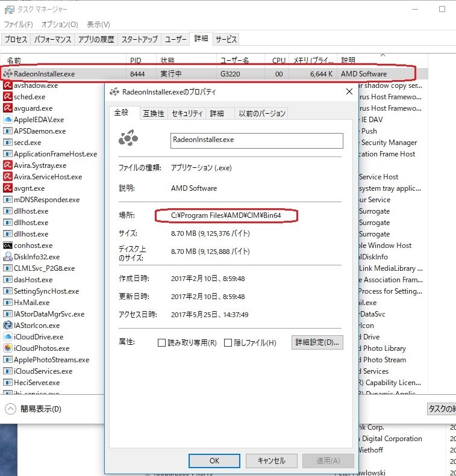
Task: Click the icon beside SettingSyncHost.exe
Action: point(8,291)
